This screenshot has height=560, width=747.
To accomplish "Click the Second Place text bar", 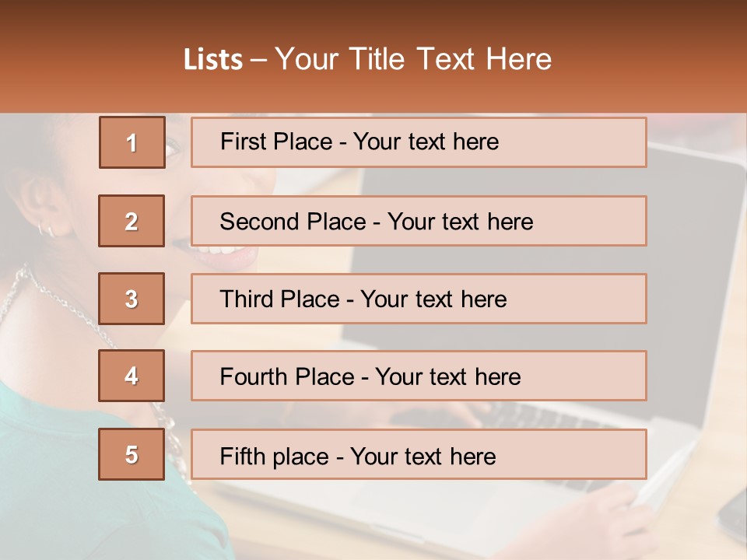I will (419, 221).
